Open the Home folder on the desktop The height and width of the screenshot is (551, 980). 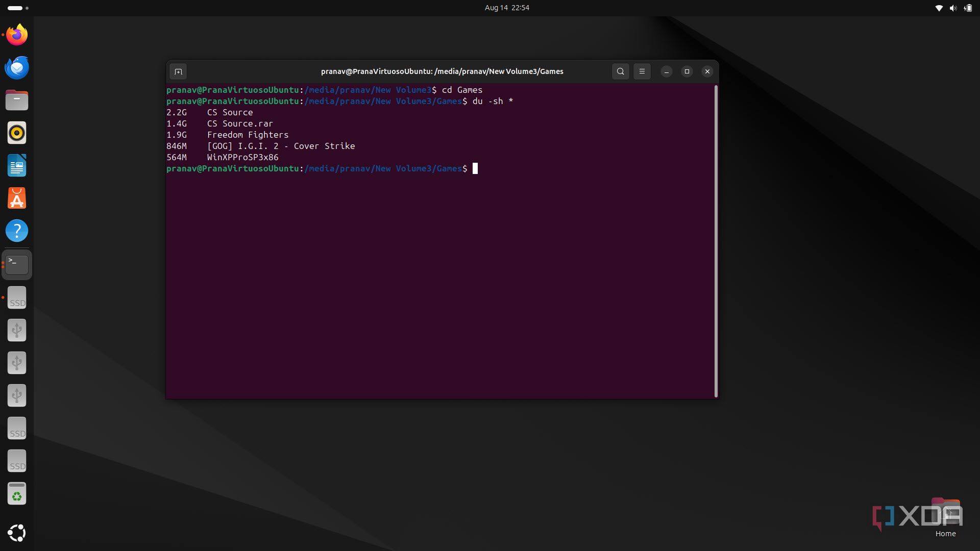click(x=946, y=517)
